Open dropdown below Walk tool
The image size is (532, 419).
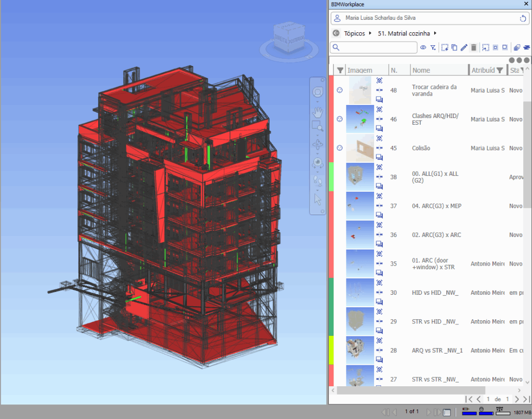pos(317,190)
